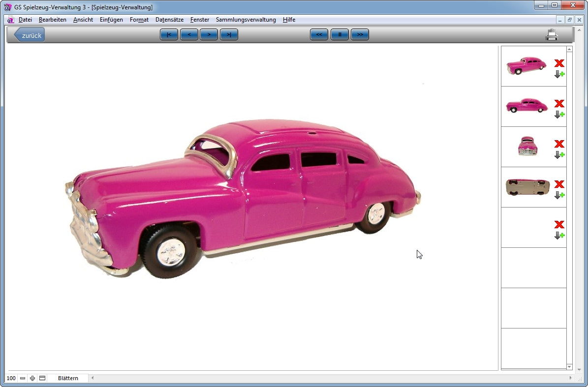Delete the underside view image with red X
588x387 pixels.
(x=559, y=184)
